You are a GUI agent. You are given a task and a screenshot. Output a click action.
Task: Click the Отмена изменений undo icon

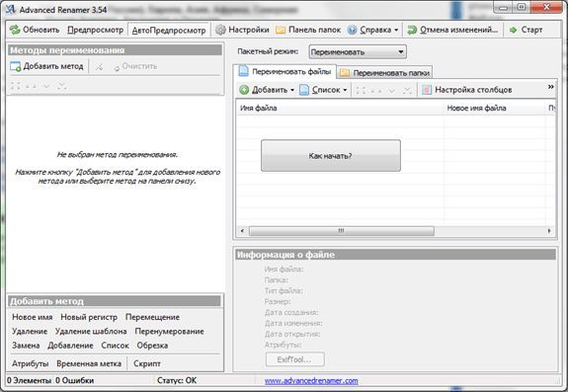point(412,30)
